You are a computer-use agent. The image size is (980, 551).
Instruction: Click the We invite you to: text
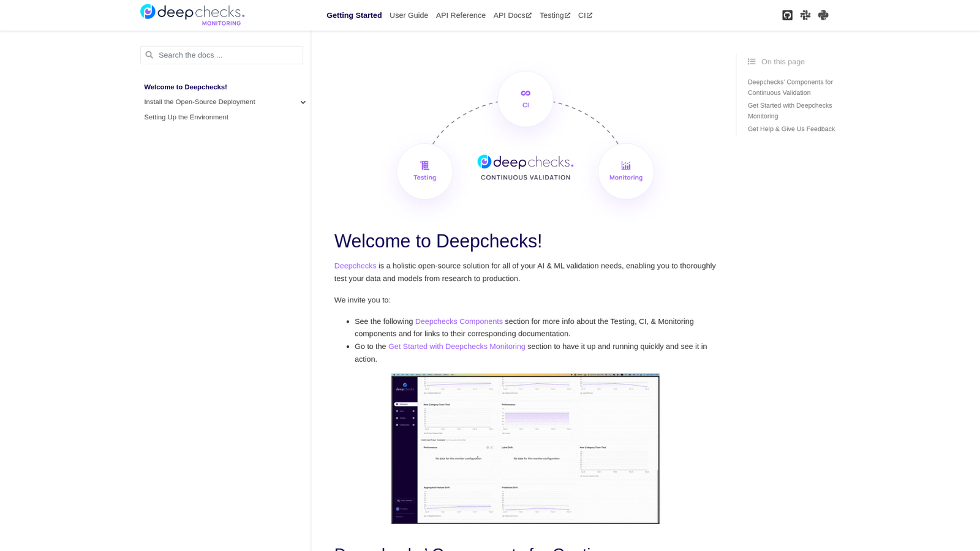(x=363, y=300)
